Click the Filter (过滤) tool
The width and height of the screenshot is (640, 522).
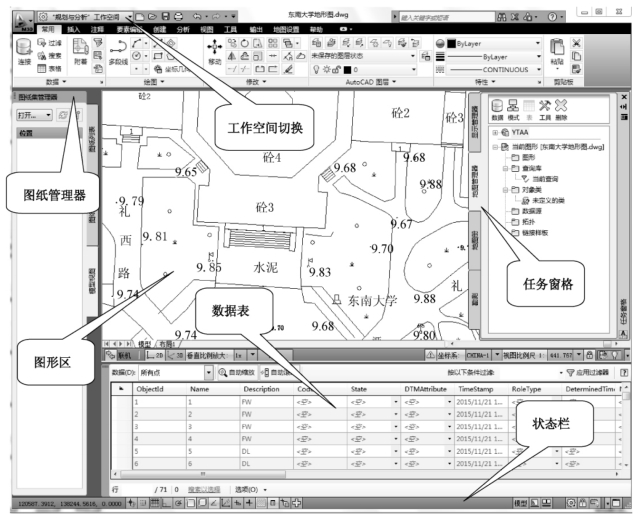click(49, 42)
